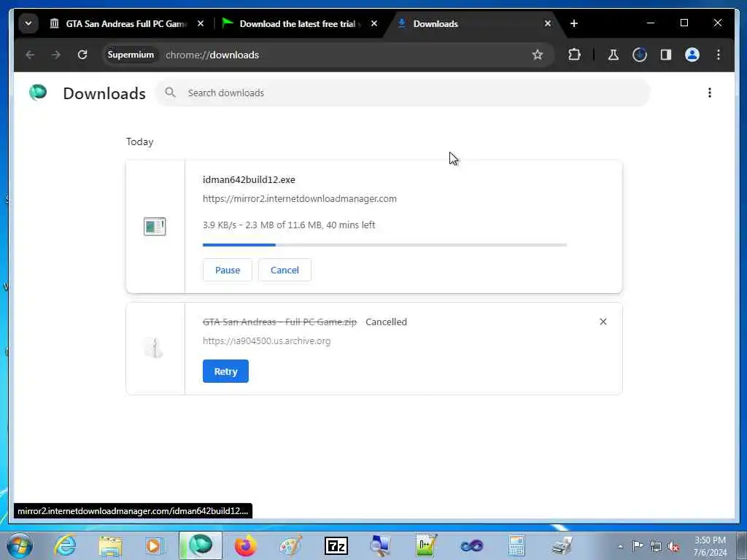Click the Supermium logo beside Downloads heading
The image size is (747, 560).
click(38, 93)
